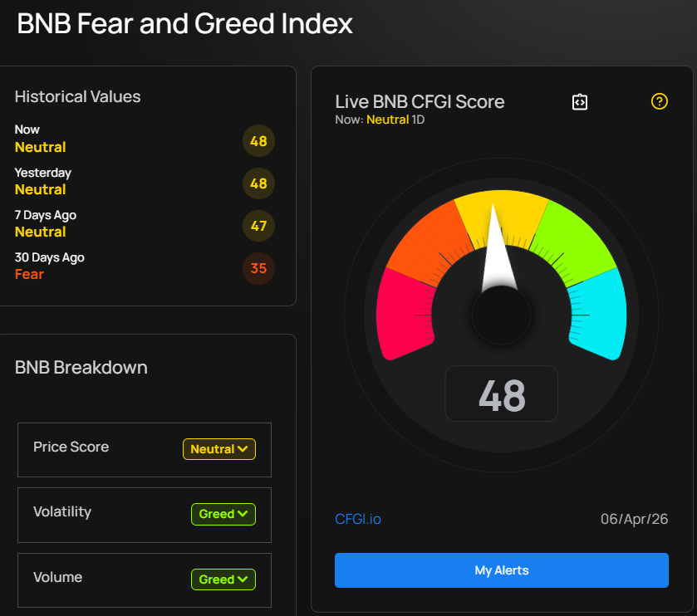The image size is (697, 616).
Task: Click the Historical Values heading
Action: pyautogui.click(x=78, y=96)
